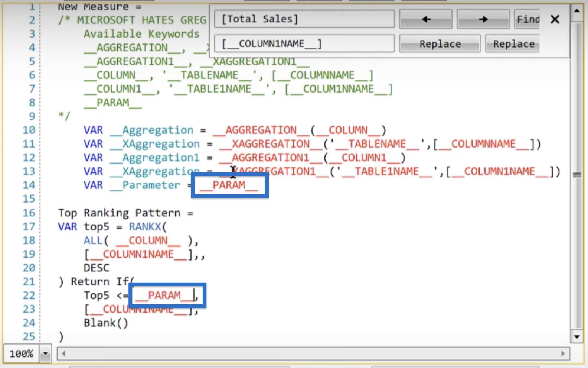Click the search field containing [Total Sales]
Viewport: 588px width, 368px height.
[x=304, y=19]
